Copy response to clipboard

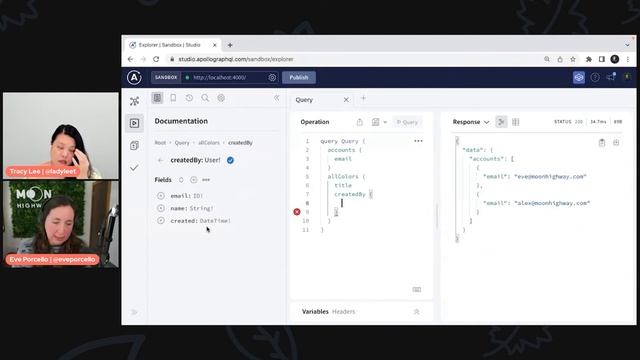tap(602, 142)
